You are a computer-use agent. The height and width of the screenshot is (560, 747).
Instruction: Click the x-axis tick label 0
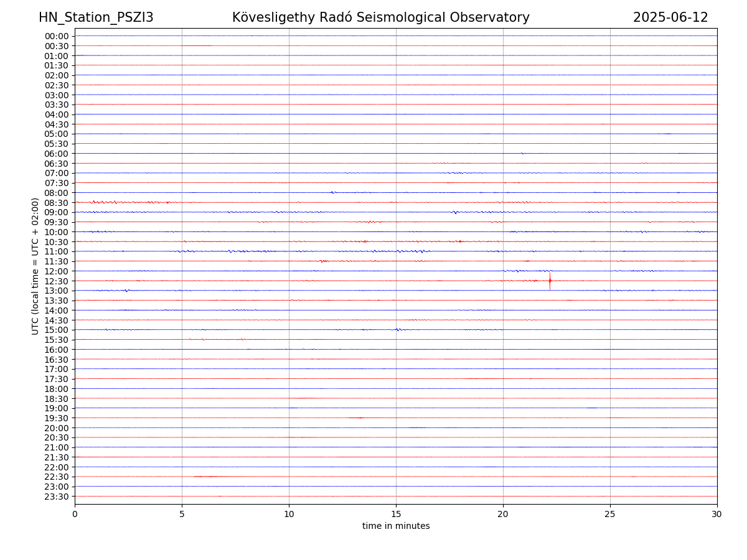click(75, 514)
